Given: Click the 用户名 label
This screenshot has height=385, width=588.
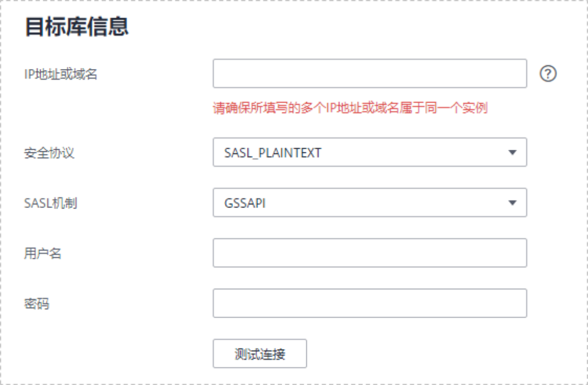Looking at the screenshot, I should coord(43,253).
